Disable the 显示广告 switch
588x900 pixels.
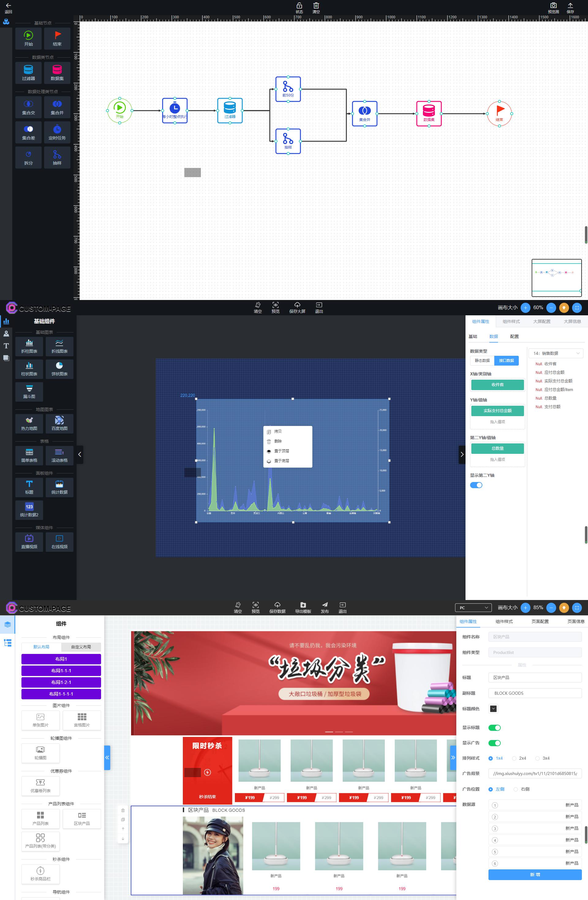tap(494, 743)
